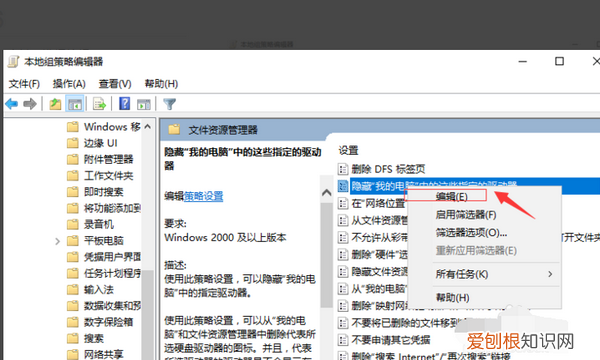Select the 即时搜索 tree folder
600x360 pixels.
pos(103,192)
